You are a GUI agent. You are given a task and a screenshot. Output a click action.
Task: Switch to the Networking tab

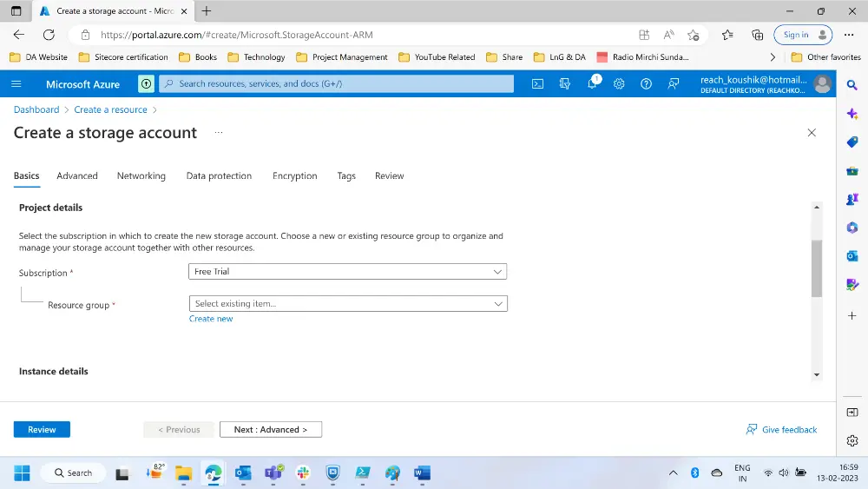tap(141, 175)
